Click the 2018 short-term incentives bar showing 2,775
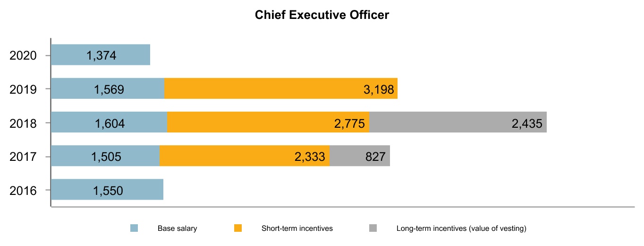Image resolution: width=644 pixels, height=246 pixels. click(268, 122)
